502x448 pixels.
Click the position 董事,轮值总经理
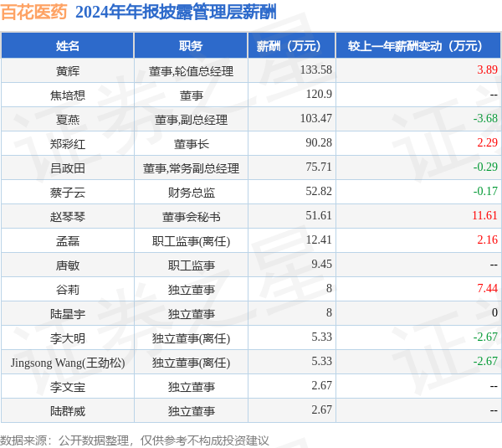[191, 71]
